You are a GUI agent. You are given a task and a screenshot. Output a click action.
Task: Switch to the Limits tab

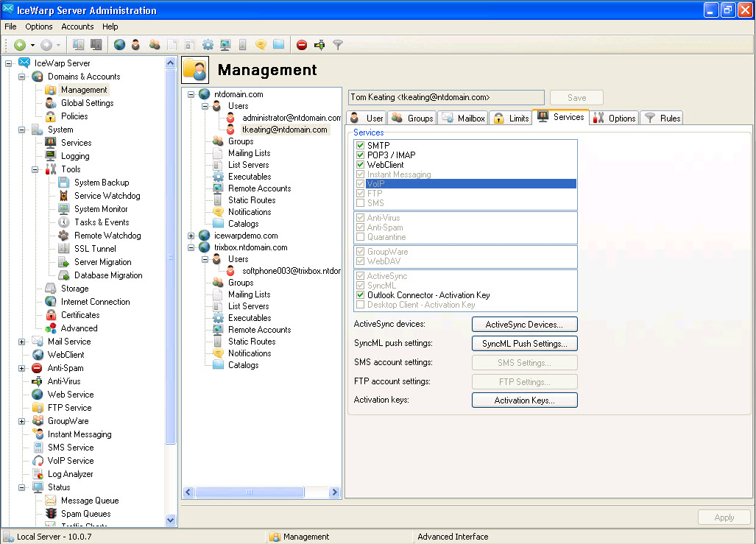tap(511, 118)
